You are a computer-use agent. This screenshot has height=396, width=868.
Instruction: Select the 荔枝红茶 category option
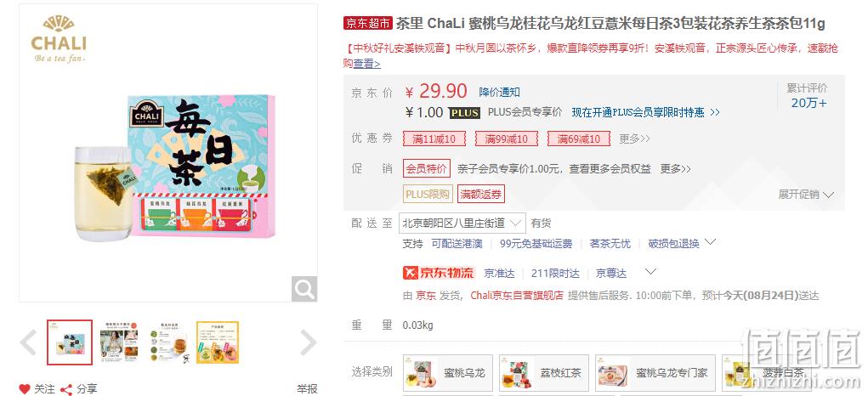[544, 373]
